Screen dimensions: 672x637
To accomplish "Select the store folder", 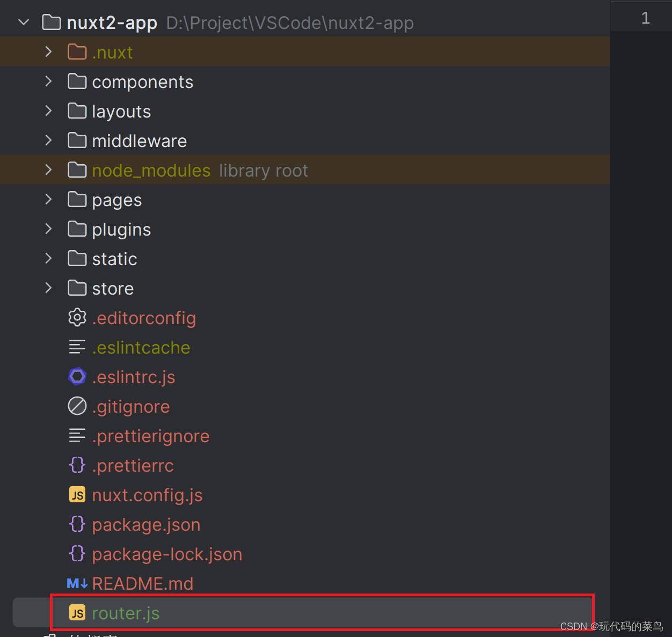I will [113, 288].
